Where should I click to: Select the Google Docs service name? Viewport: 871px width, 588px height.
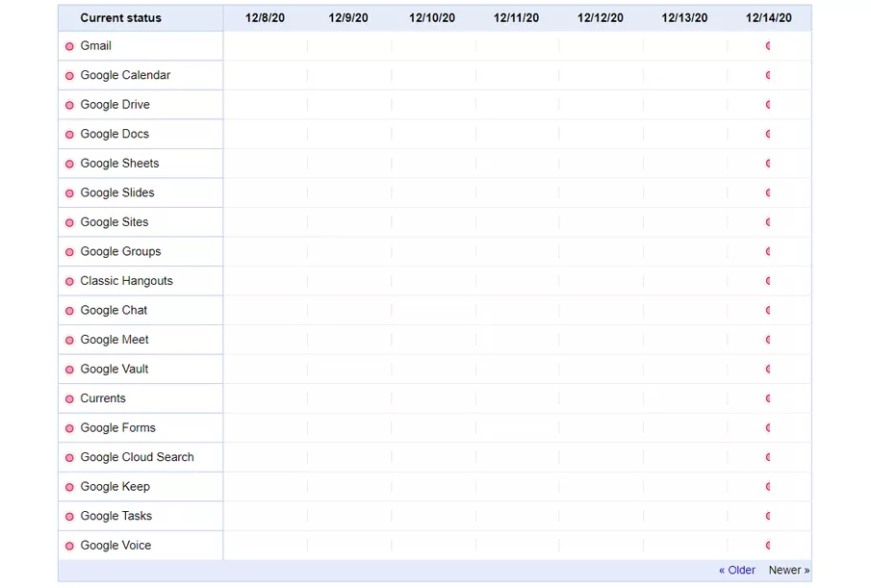(x=115, y=135)
